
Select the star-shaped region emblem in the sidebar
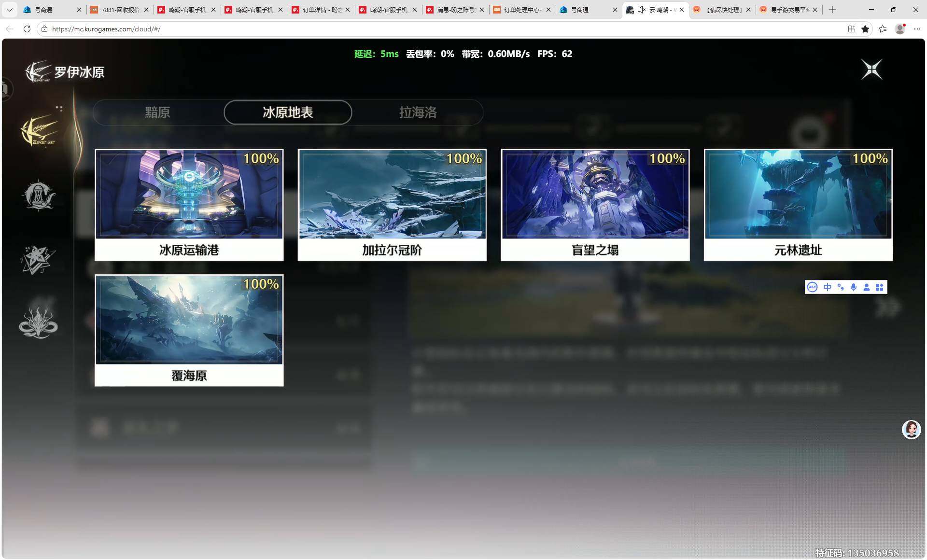coord(38,259)
